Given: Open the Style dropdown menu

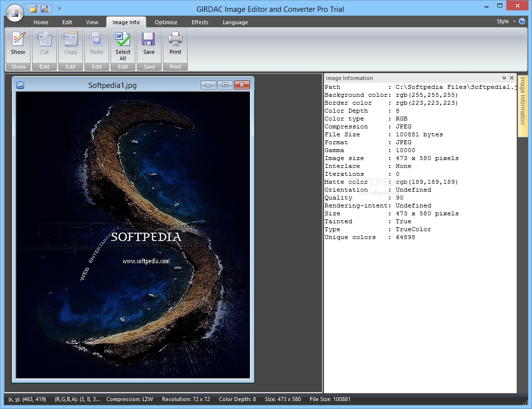Looking at the screenshot, I should (506, 21).
